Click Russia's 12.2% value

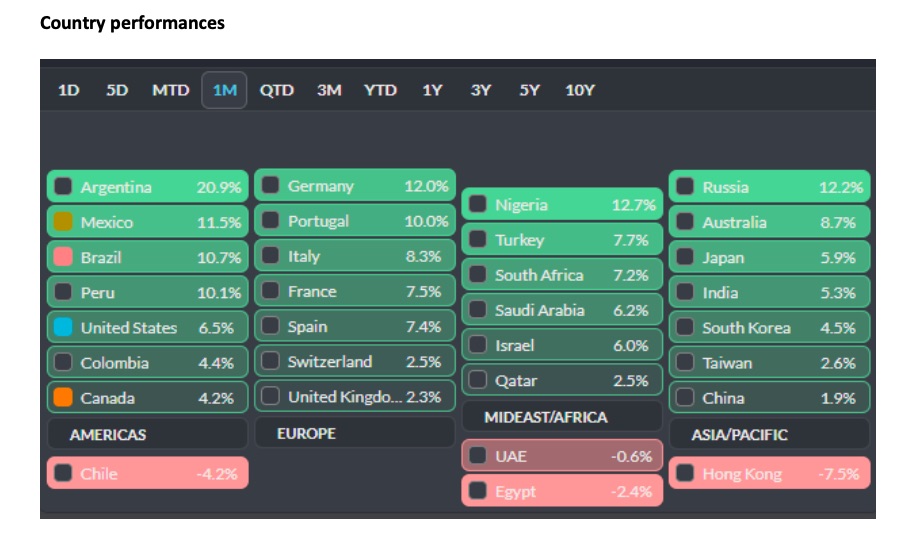click(841, 187)
